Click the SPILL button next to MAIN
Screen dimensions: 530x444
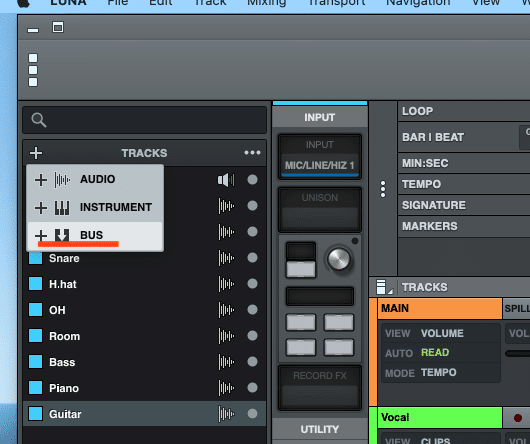[x=516, y=309]
